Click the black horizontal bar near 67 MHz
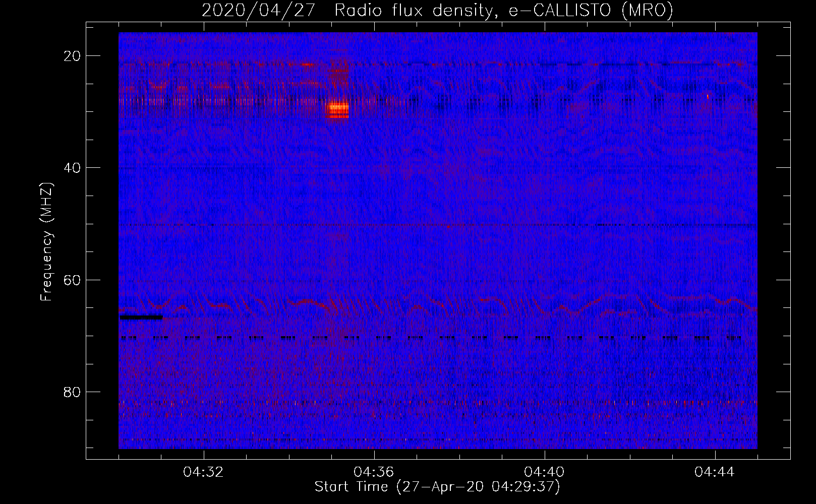 tap(141, 318)
